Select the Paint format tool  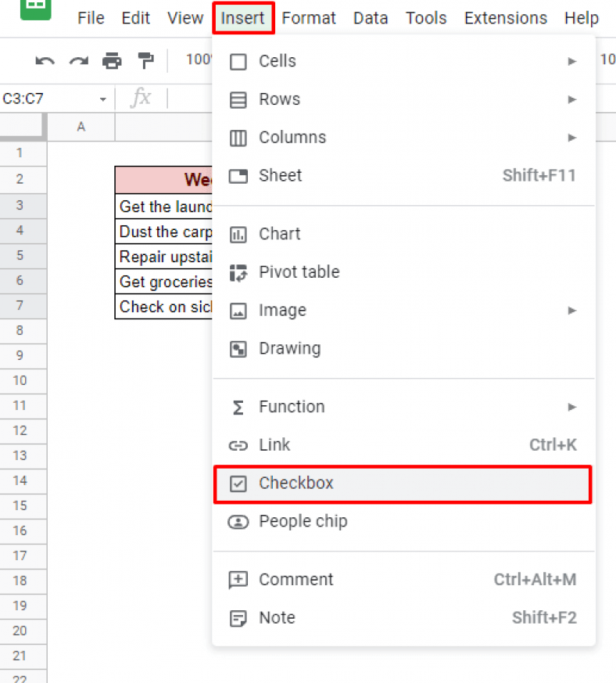144,59
